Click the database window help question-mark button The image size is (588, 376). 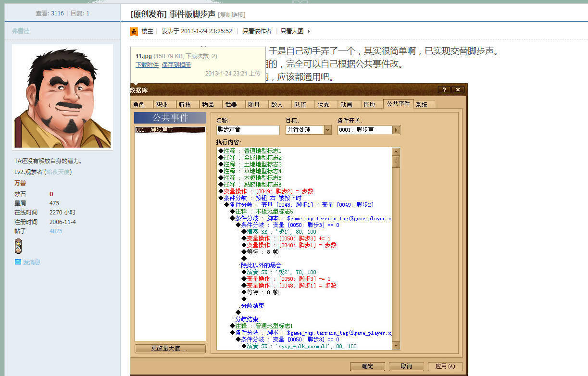444,90
